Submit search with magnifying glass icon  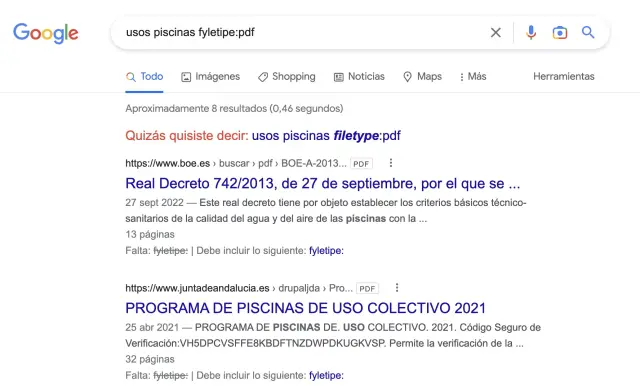(588, 32)
